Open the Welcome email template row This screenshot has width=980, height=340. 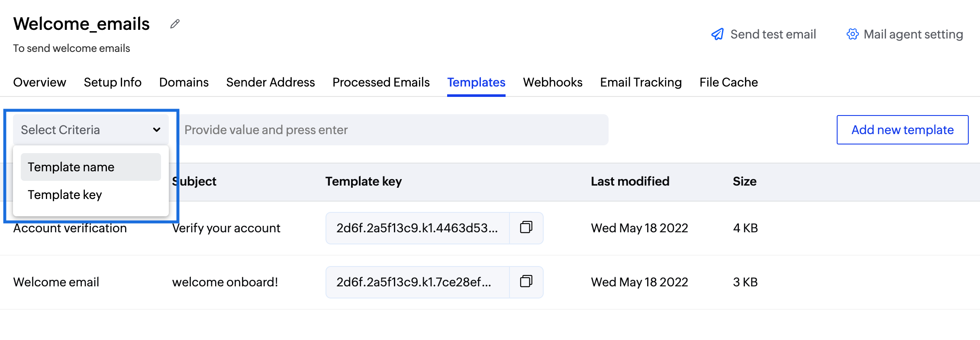(490, 282)
